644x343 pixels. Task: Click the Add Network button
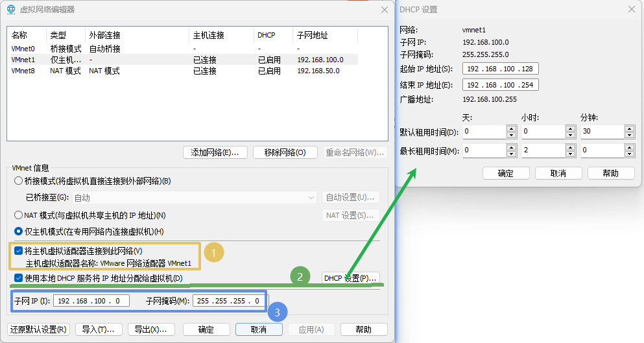tap(215, 152)
